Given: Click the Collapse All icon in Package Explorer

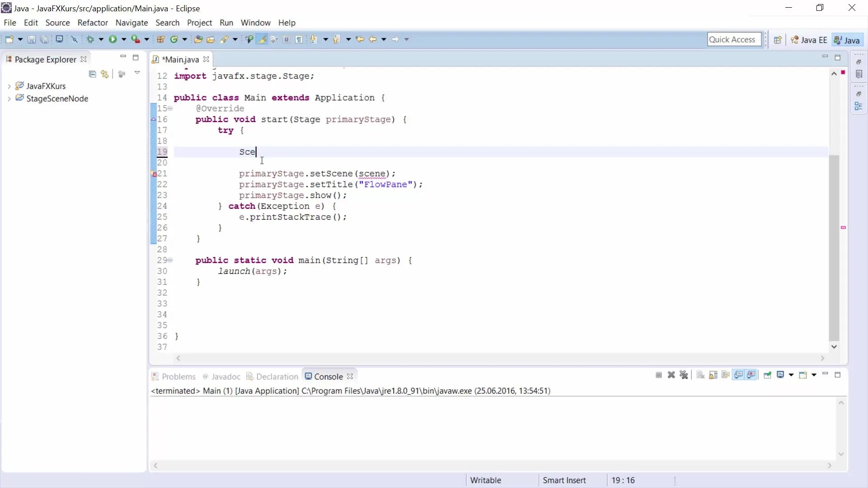Looking at the screenshot, I should coord(93,74).
